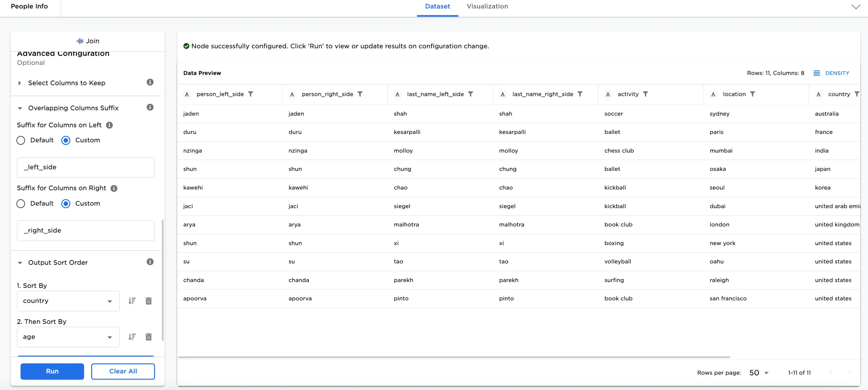868x390 pixels.
Task: Toggle the DENSITY display option
Action: 832,73
